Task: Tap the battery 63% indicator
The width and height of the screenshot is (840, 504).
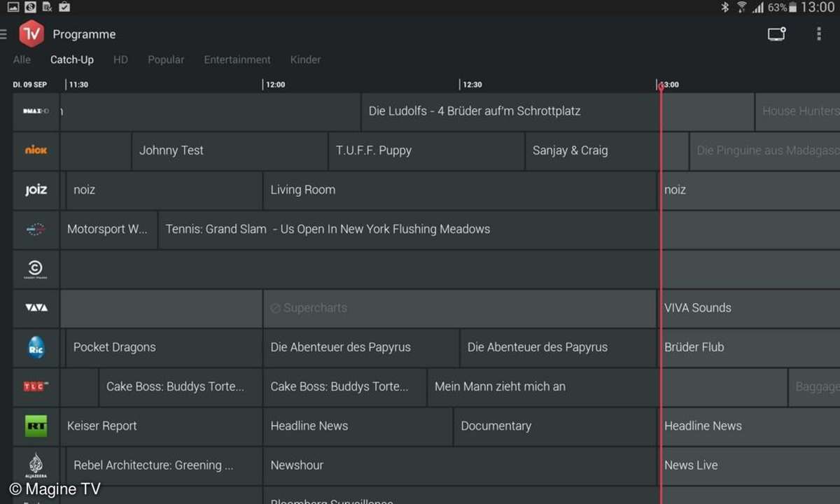Action: click(x=782, y=7)
